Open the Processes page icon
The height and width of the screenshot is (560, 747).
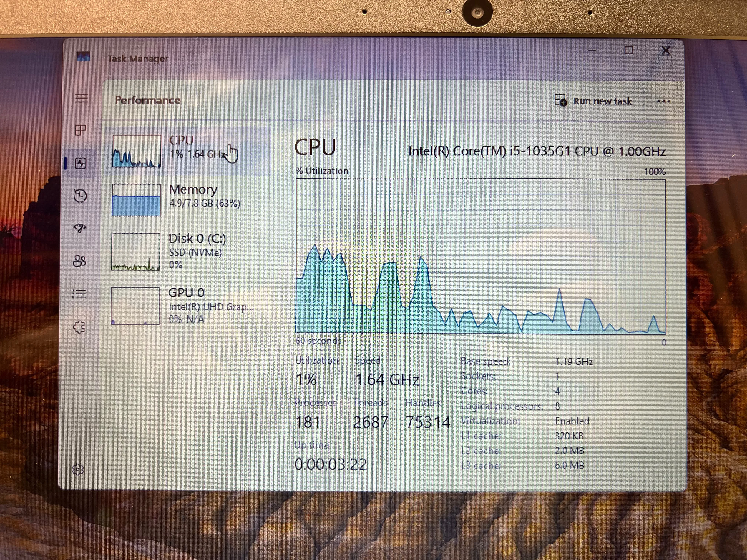pos(80,130)
